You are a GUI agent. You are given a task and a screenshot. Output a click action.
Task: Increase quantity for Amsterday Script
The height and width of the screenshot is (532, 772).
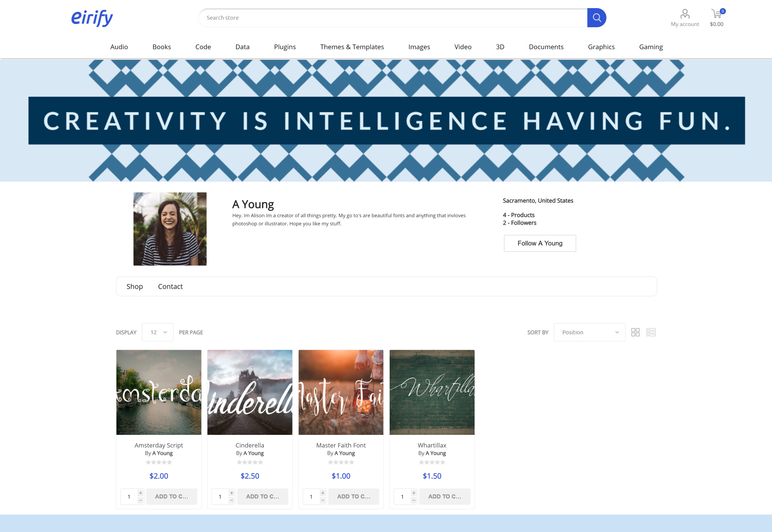coord(141,493)
